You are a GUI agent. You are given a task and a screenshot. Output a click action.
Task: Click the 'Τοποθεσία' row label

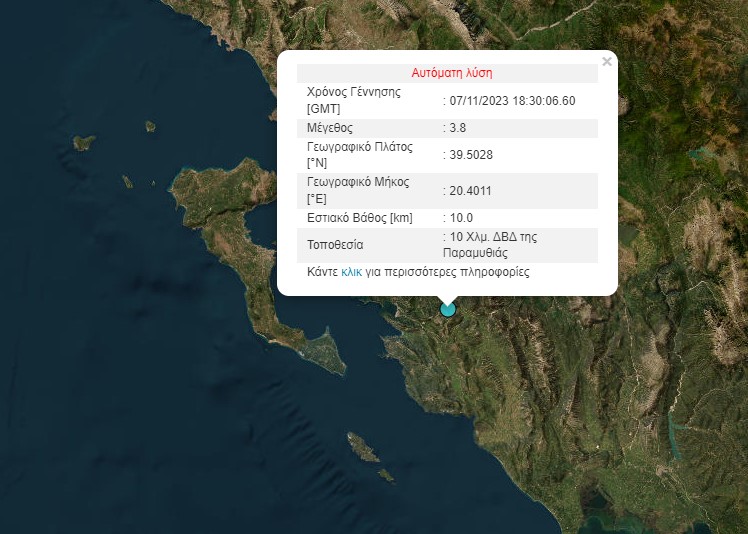click(x=335, y=245)
